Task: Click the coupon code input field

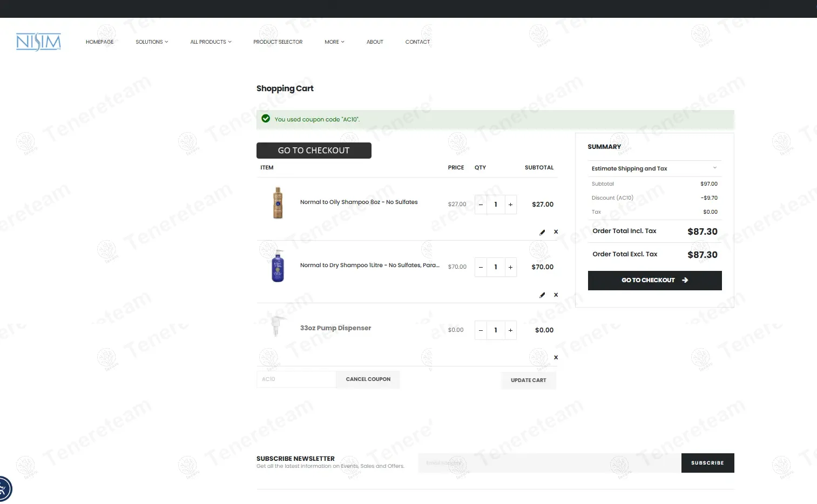Action: pos(296,379)
